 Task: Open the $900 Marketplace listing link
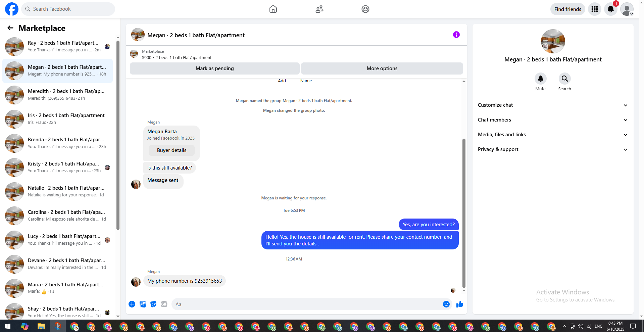(177, 57)
